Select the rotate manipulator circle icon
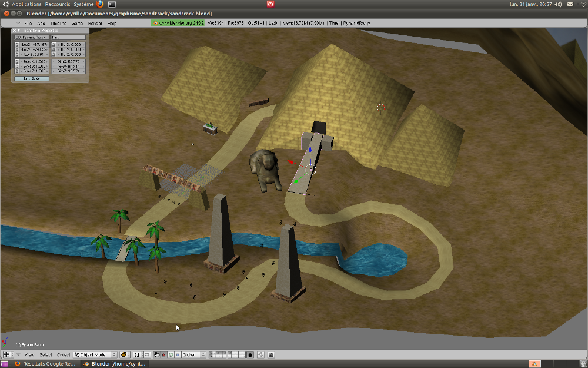This screenshot has height=368, width=588. pyautogui.click(x=171, y=355)
